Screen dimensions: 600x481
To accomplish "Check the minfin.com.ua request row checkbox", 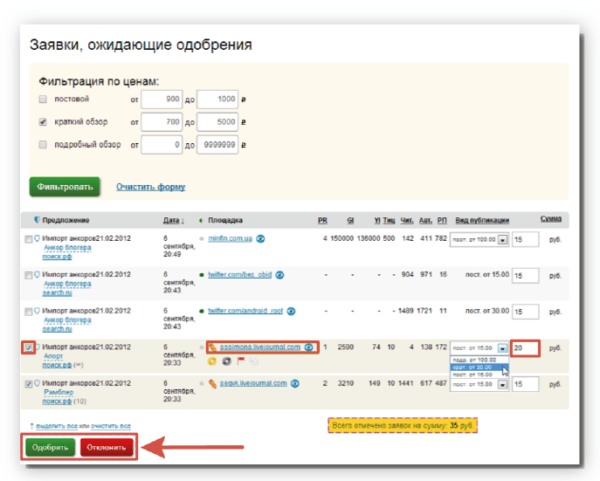I will [x=29, y=239].
